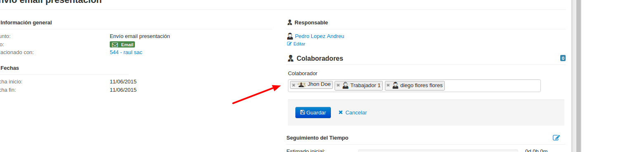Edit Seguimiento del Tiempo with pencil icon
The height and width of the screenshot is (152, 644).
pos(556,138)
